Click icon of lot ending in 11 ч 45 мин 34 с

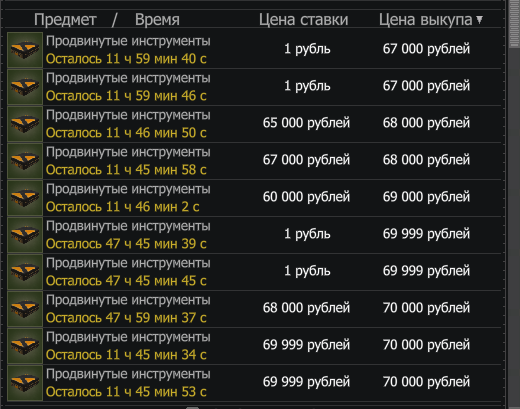25,346
